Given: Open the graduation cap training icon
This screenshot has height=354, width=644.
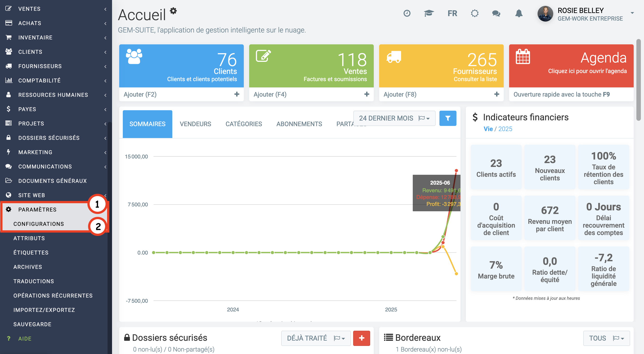Looking at the screenshot, I should coord(429,13).
